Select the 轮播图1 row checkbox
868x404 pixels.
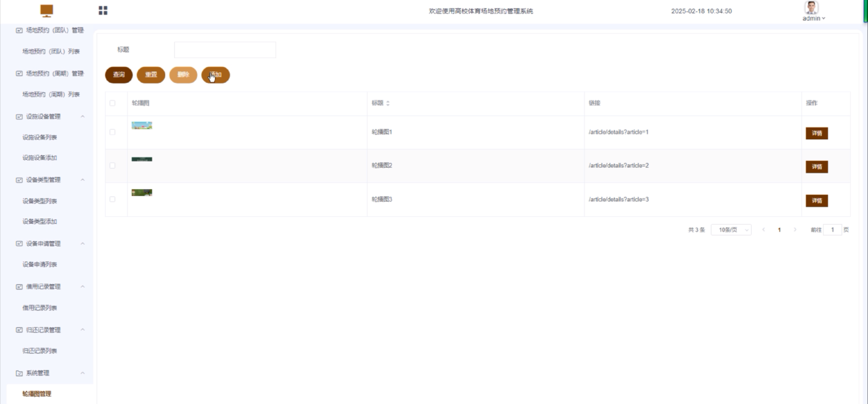click(113, 132)
